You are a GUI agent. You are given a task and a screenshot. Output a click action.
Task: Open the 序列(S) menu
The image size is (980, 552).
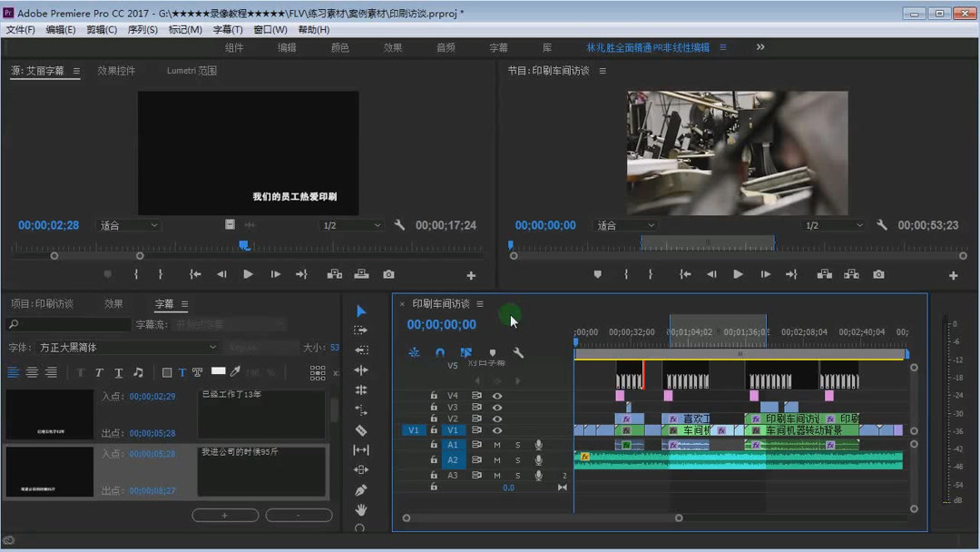[x=142, y=30]
